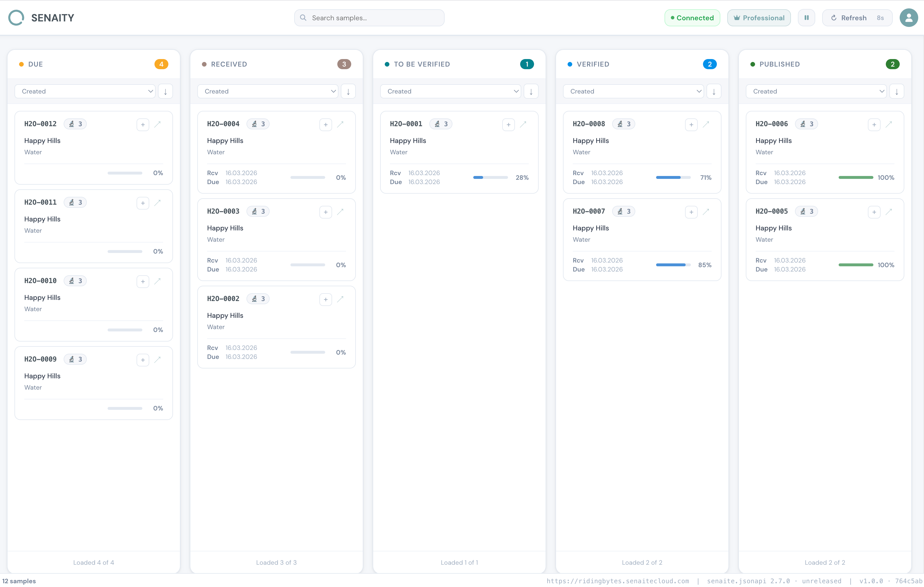Screen dimensions: 924x587
Task: Click the Search samples input field
Action: [x=369, y=17]
